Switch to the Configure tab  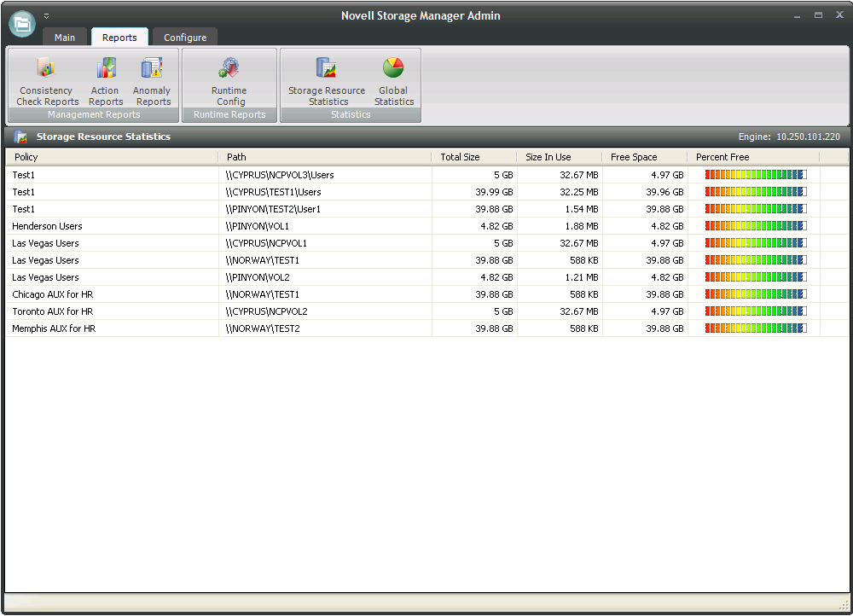coord(185,37)
